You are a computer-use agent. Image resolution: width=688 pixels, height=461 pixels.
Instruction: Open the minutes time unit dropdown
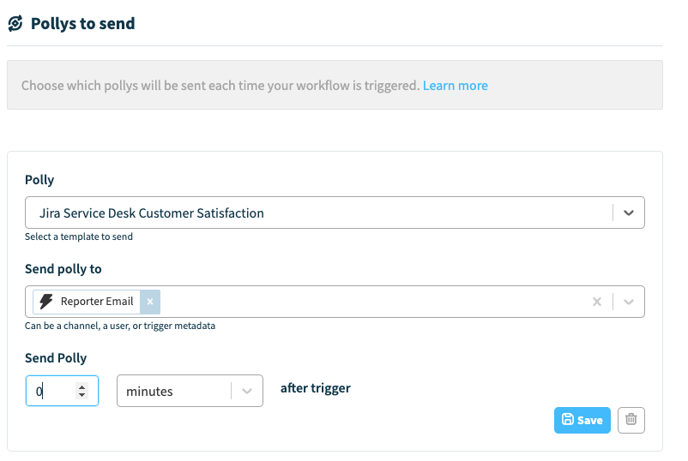point(176,391)
